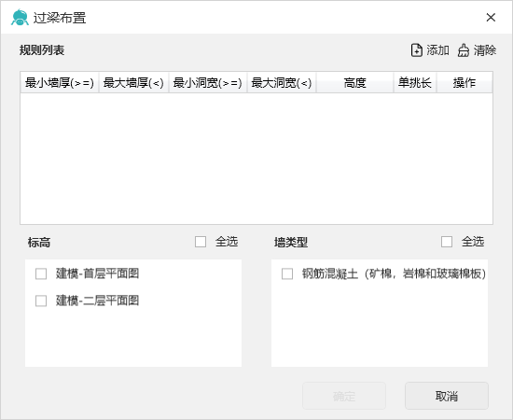Click the app logo in title bar
This screenshot has width=513, height=420.
(x=20, y=18)
